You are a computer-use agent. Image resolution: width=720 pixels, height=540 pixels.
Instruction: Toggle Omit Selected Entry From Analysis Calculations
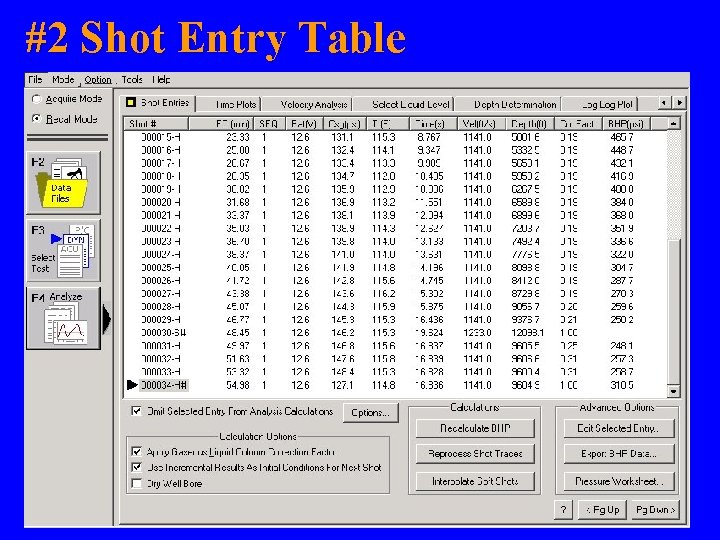[x=136, y=411]
